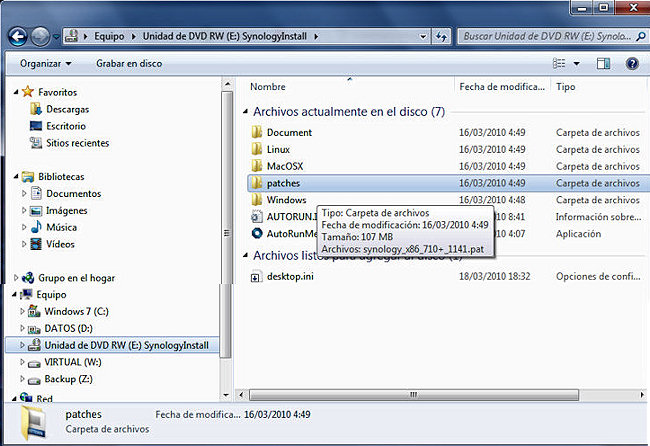Click Aplicación type cell of AutoRunMe
This screenshot has width=650, height=446.
click(x=578, y=234)
